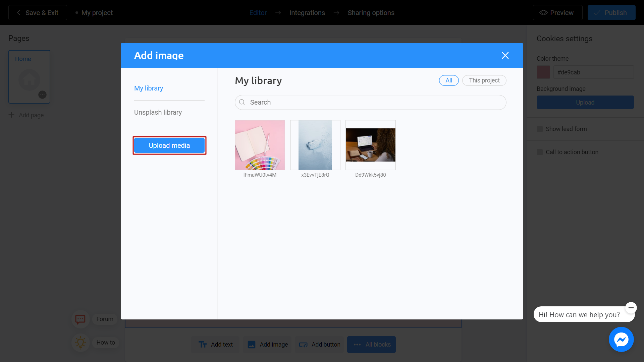Click the How to lightbulb icon
This screenshot has height=362, width=644.
click(x=80, y=343)
